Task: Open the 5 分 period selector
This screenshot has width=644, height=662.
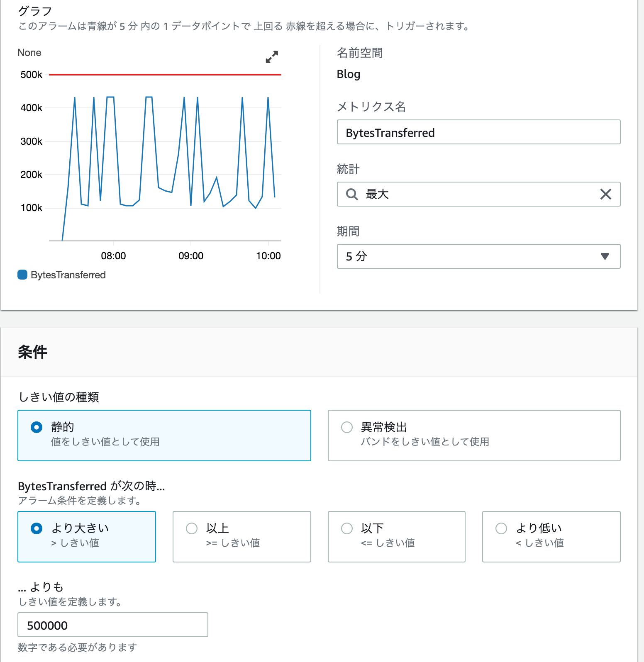Action: click(x=478, y=256)
